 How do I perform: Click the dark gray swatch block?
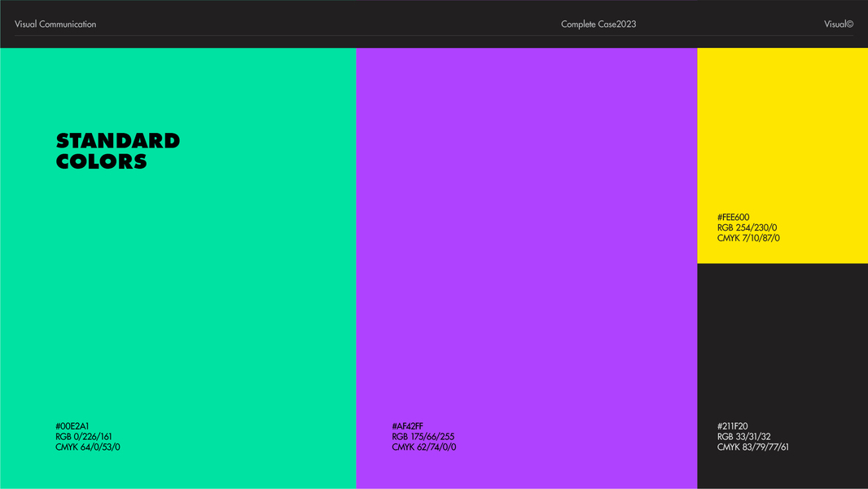point(783,376)
